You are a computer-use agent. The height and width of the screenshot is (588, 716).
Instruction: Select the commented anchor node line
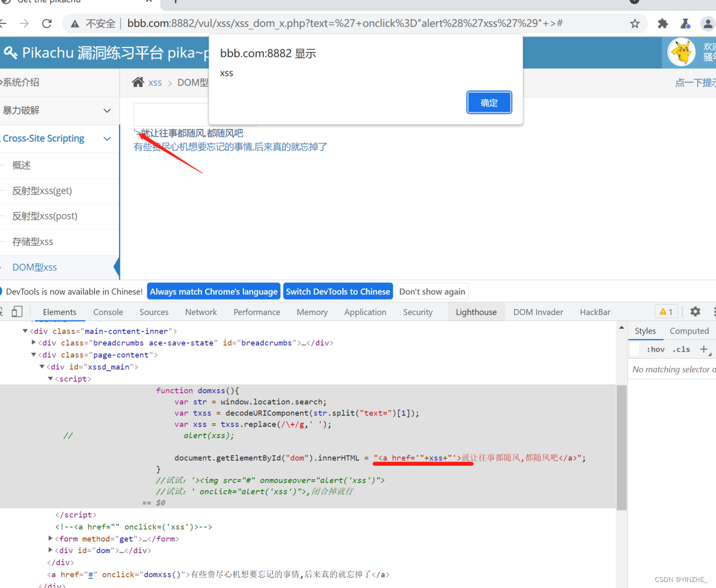point(133,527)
